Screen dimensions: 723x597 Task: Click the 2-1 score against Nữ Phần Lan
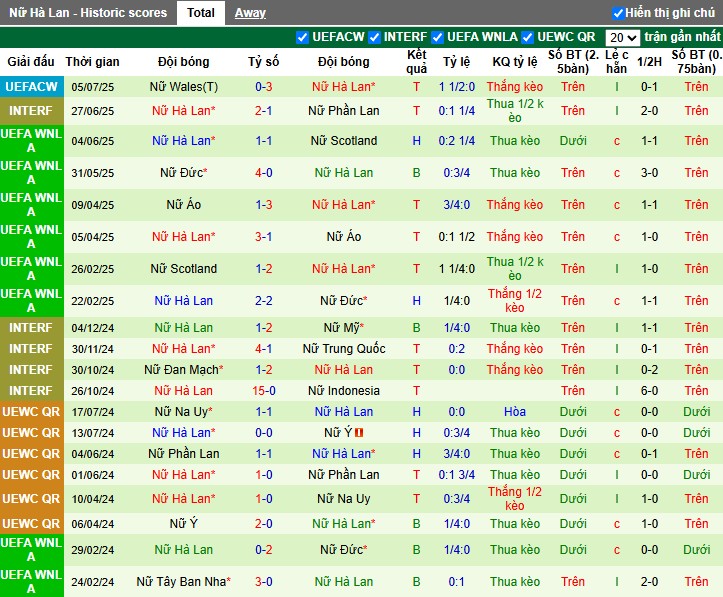point(264,111)
